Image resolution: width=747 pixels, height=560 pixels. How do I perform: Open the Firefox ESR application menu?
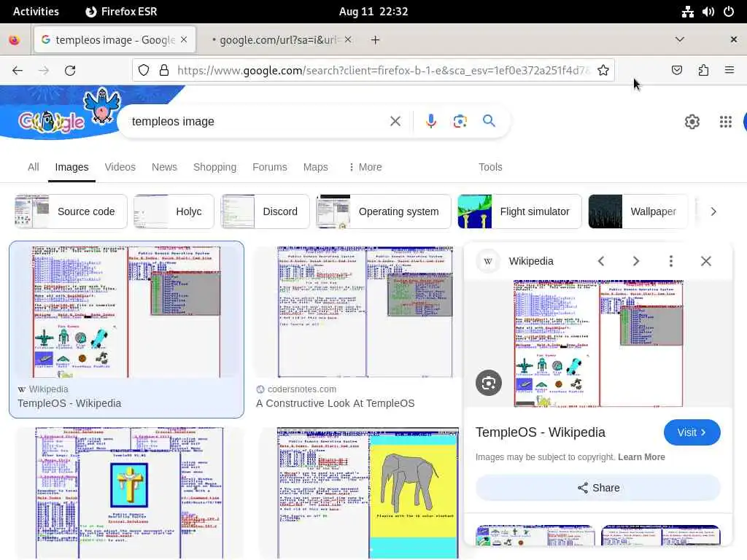[x=121, y=12]
